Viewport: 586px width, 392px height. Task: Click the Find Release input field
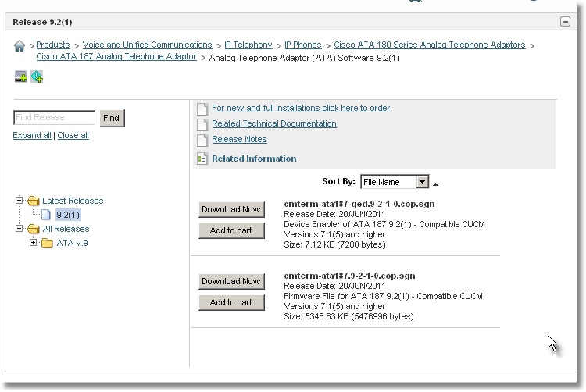[x=54, y=118]
